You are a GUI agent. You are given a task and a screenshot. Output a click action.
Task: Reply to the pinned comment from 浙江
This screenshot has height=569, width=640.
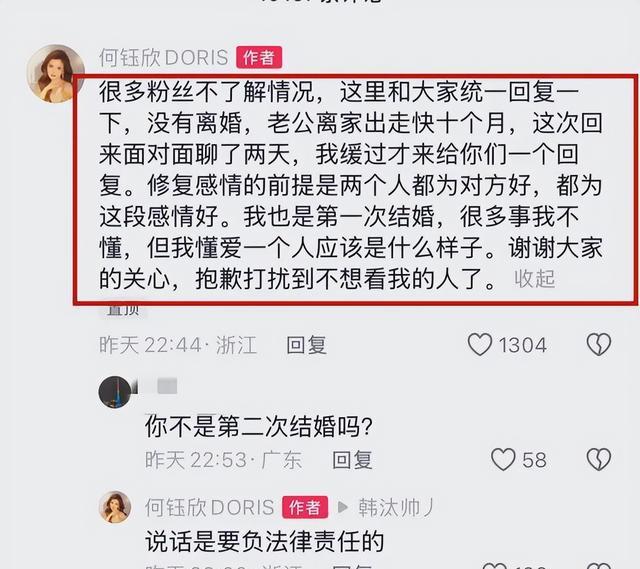pyautogui.click(x=306, y=345)
